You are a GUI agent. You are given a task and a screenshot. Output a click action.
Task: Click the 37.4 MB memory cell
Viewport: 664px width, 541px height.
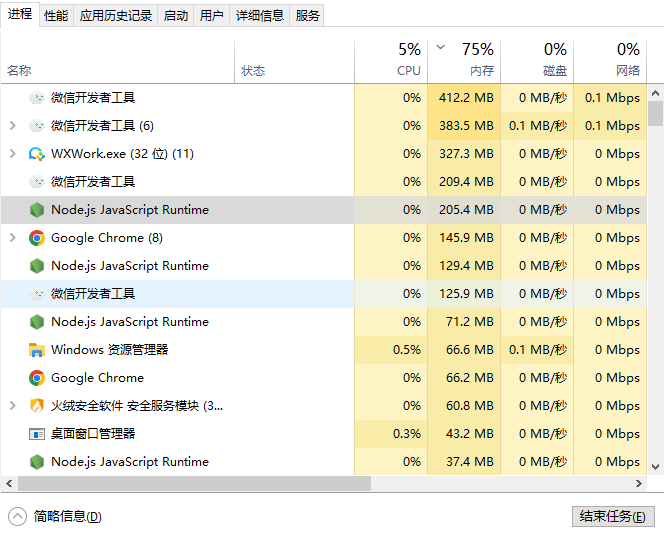[464, 462]
